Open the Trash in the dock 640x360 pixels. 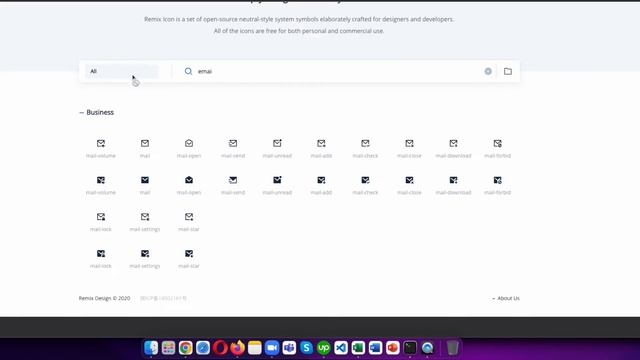pyautogui.click(x=452, y=348)
